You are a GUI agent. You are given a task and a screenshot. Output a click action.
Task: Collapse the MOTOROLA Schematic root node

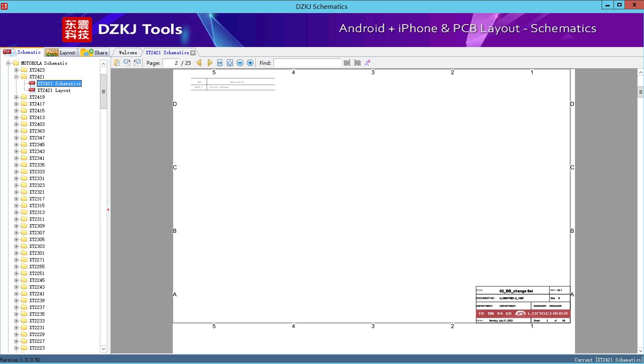click(x=8, y=63)
